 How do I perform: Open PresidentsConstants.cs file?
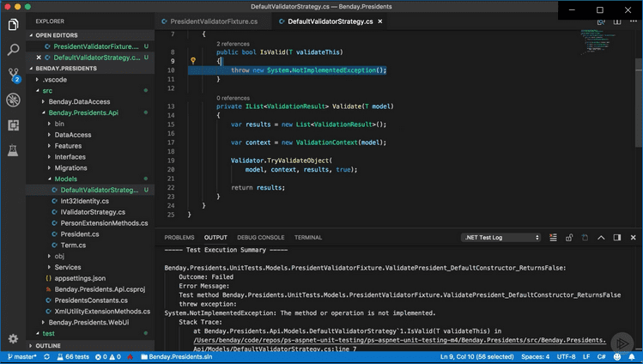[90, 300]
